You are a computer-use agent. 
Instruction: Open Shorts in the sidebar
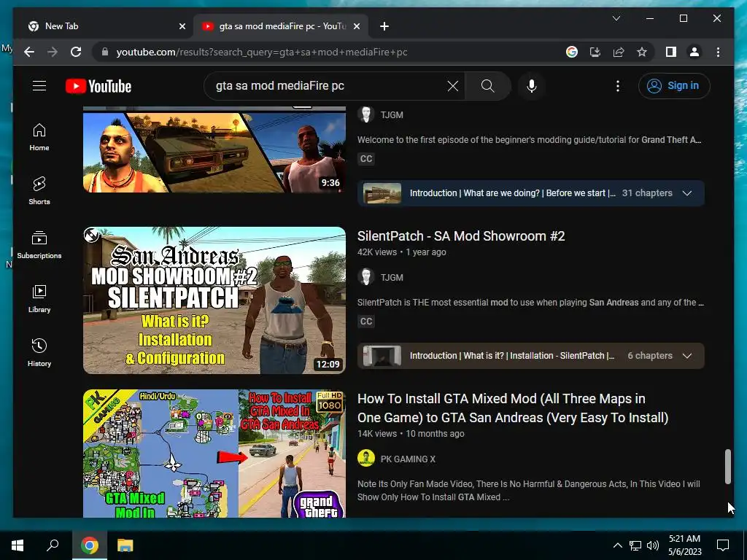click(39, 191)
